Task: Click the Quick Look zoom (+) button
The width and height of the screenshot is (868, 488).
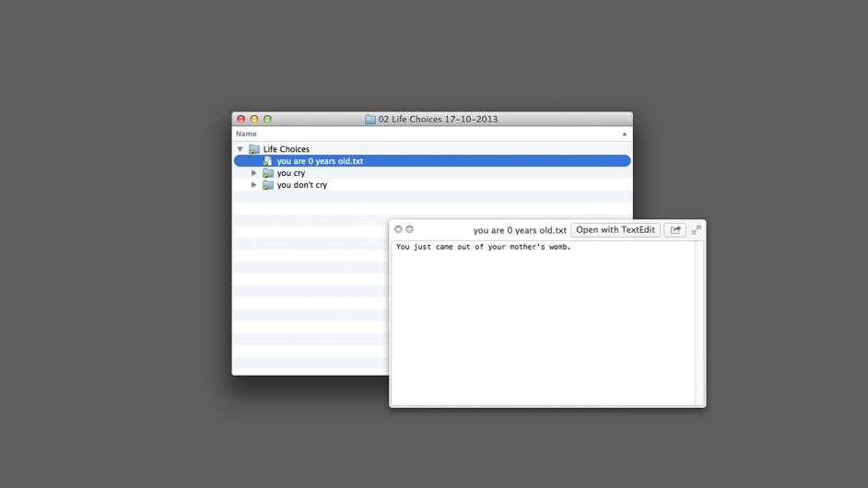Action: pyautogui.click(x=410, y=229)
